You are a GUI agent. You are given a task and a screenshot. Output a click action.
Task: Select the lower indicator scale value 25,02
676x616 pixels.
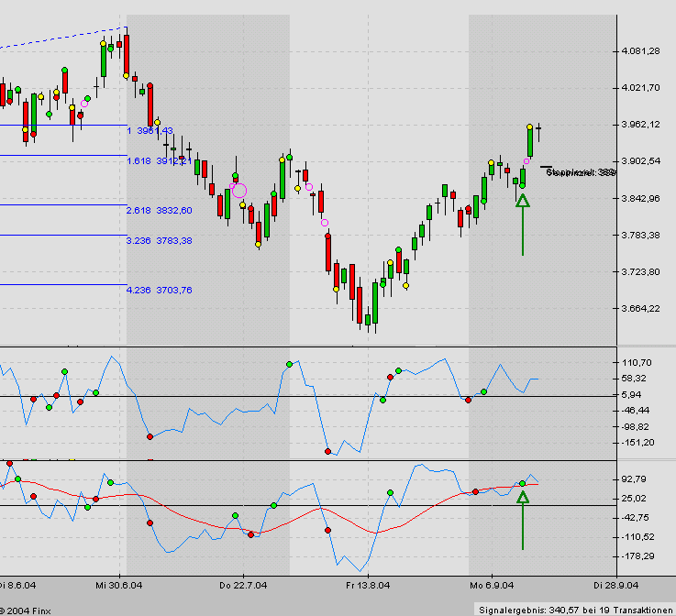click(634, 499)
